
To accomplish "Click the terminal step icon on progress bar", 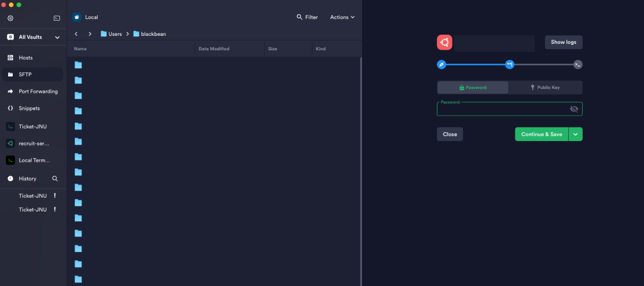I will (x=578, y=64).
